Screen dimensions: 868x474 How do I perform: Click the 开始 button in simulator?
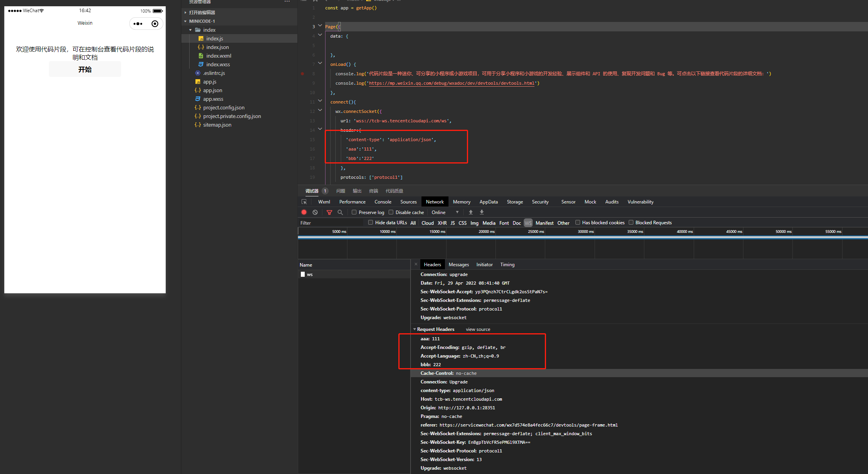tap(85, 69)
